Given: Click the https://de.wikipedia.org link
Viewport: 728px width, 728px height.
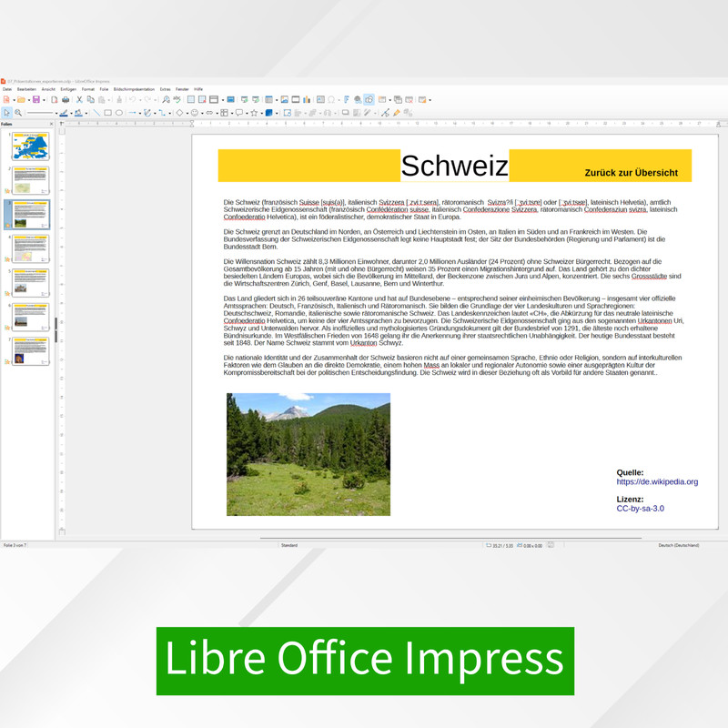Looking at the screenshot, I should click(x=657, y=481).
